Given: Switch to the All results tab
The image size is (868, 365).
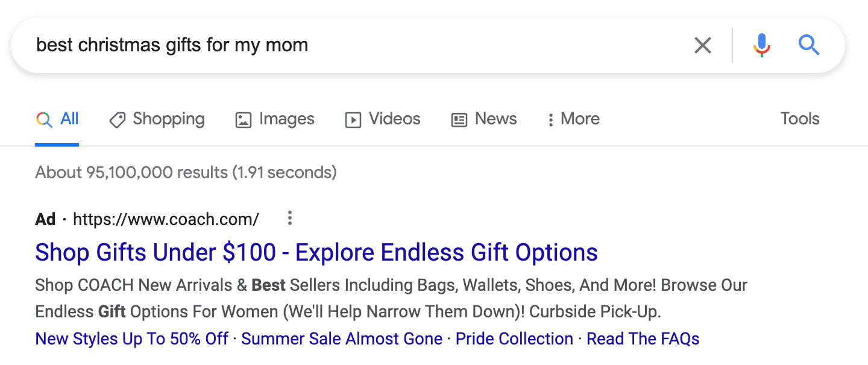Looking at the screenshot, I should pos(57,119).
